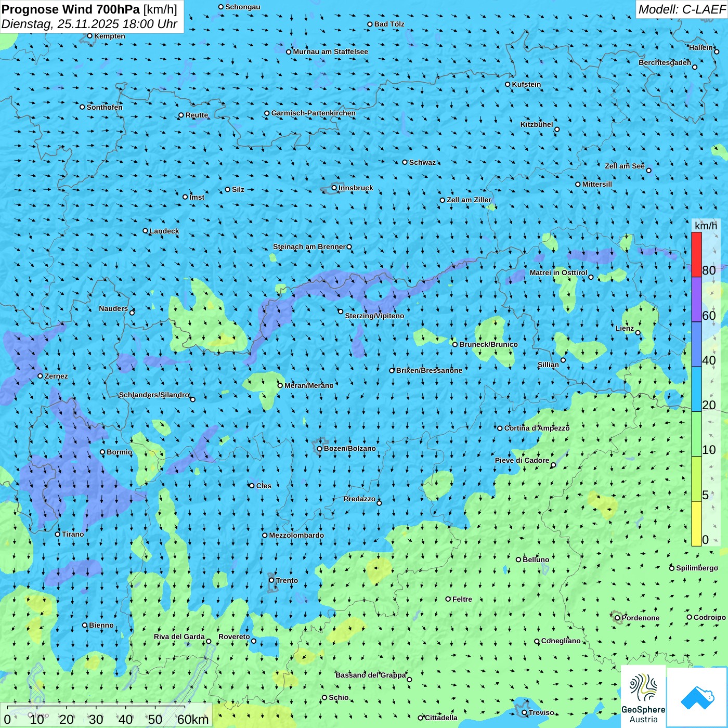The image size is (728, 728).
Task: Click the Trento city label
Action: [287, 580]
